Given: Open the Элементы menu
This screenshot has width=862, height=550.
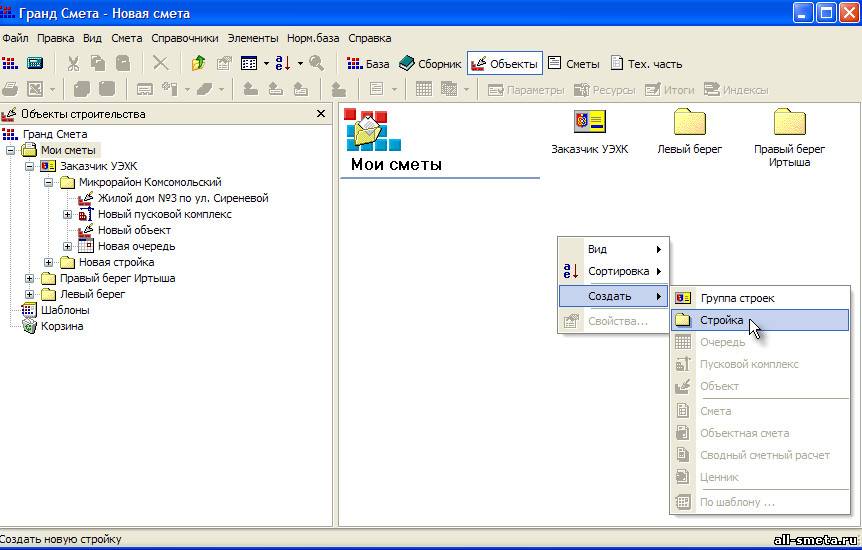Looking at the screenshot, I should [253, 38].
